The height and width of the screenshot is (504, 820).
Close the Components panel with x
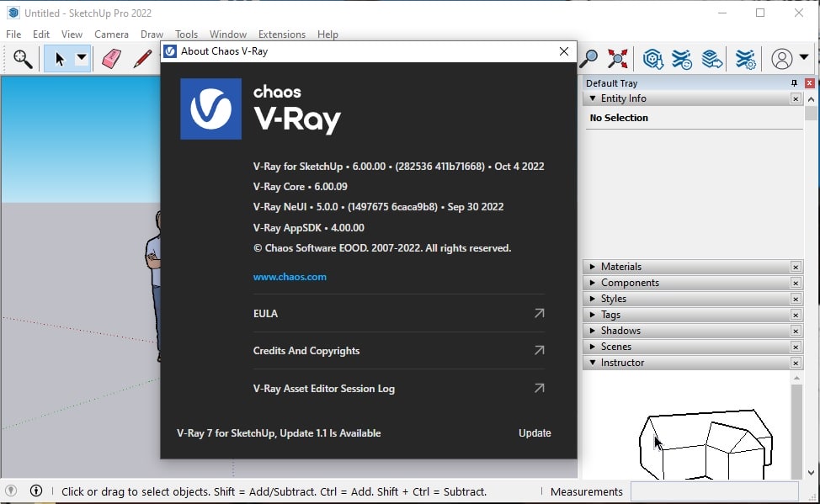[x=796, y=283]
